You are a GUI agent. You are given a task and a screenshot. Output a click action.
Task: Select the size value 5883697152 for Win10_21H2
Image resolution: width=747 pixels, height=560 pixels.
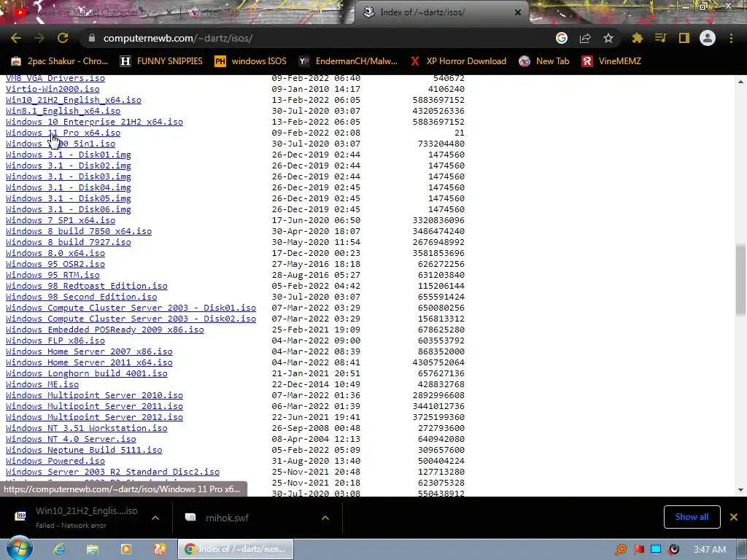point(438,100)
